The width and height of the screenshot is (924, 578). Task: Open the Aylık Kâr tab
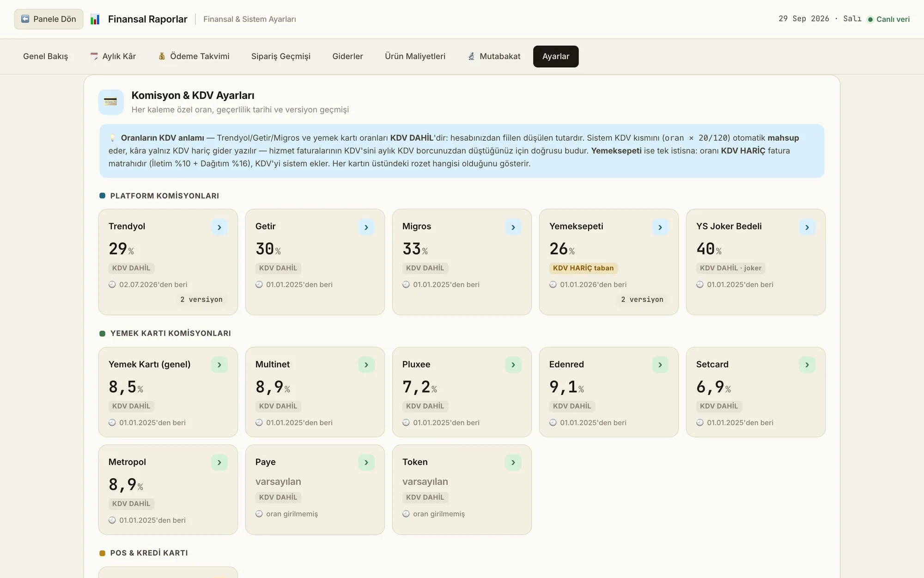pos(113,56)
